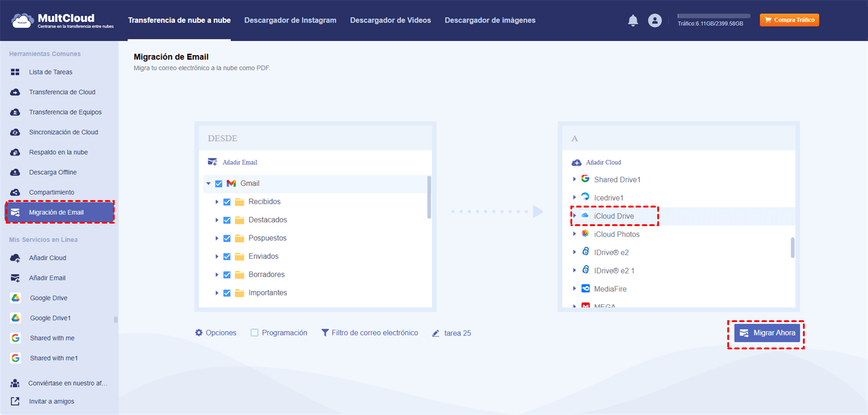Open Descargador de imágenes tab
This screenshot has height=415, width=868.
(x=490, y=20)
